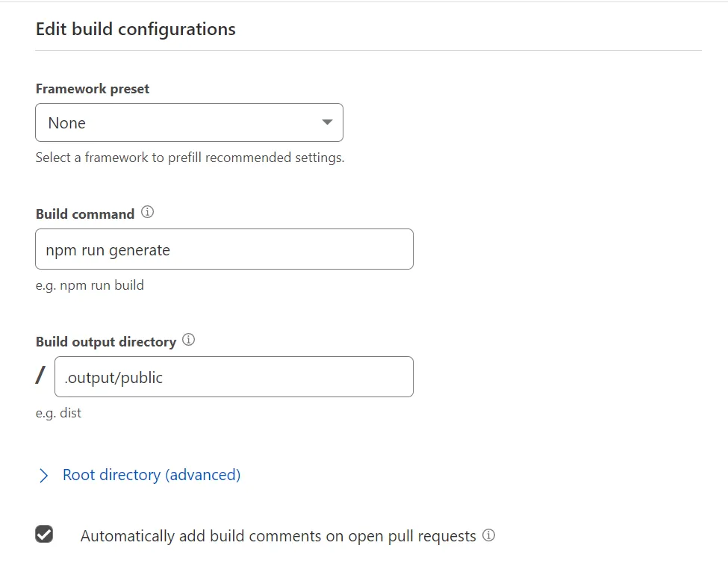Click the 'e.g. npm run build' hint text

point(90,285)
